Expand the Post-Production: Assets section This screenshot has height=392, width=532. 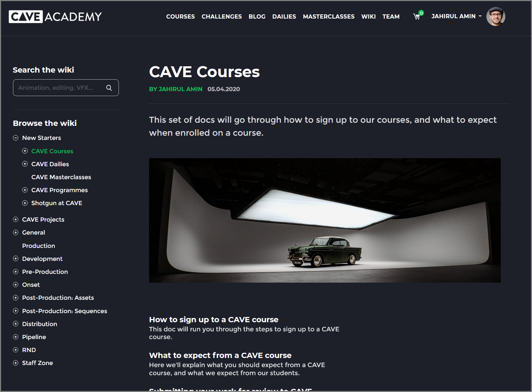pos(16,298)
